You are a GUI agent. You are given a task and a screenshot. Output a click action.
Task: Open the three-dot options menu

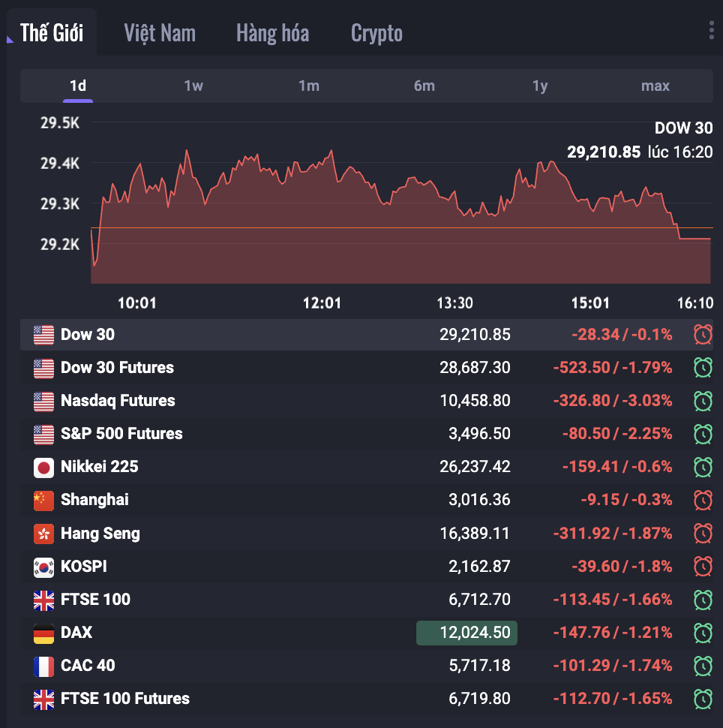711,31
